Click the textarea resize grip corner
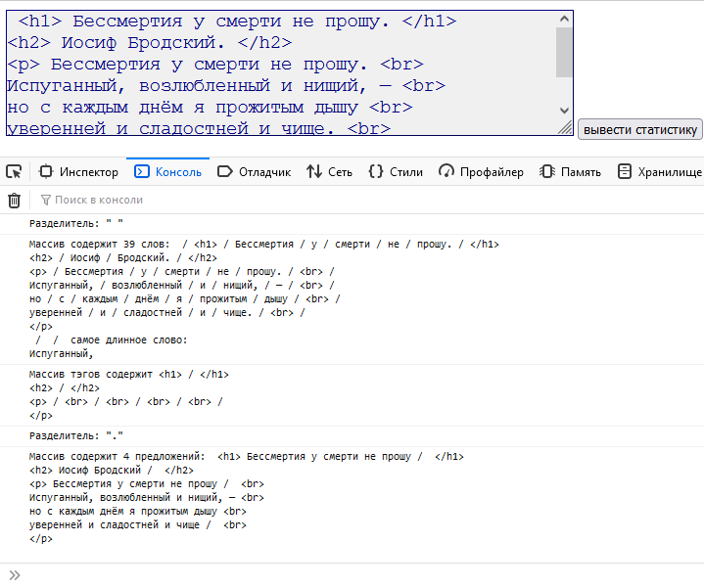This screenshot has height=588, width=704. coord(565,128)
